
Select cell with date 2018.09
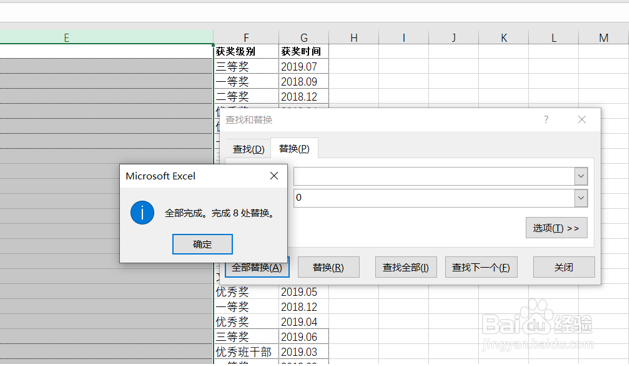[304, 81]
